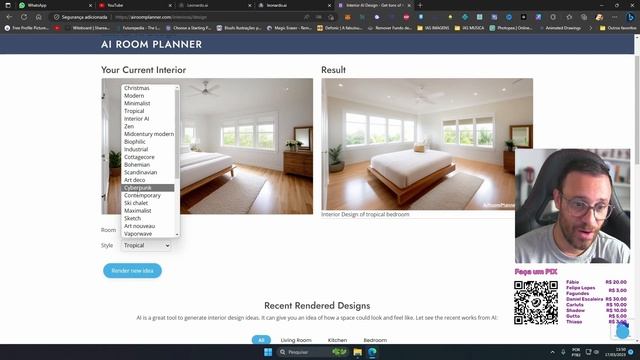640x360 pixels.
Task: Choose Biophilic style option
Action: coord(148,142)
